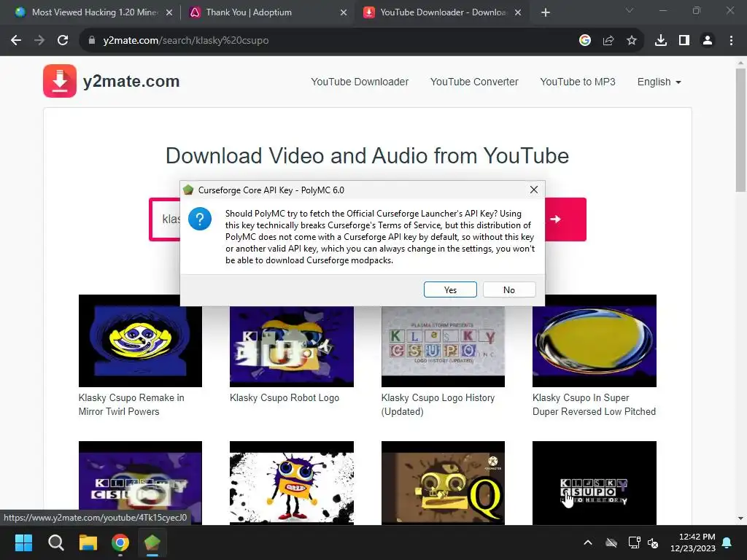Open the clock showing 12:42 PM
Viewport: 747px width, 560px height.
point(693,542)
